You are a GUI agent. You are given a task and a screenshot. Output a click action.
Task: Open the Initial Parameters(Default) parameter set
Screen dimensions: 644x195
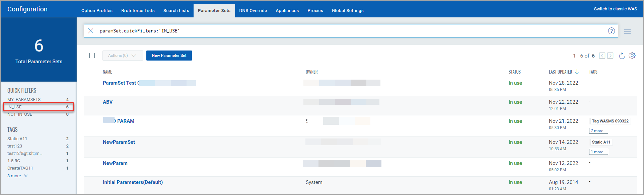click(133, 182)
